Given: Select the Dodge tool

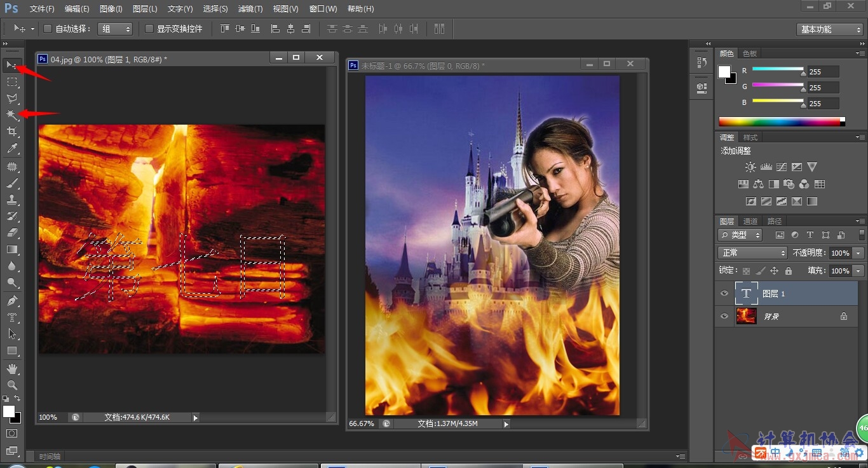Looking at the screenshot, I should point(11,283).
